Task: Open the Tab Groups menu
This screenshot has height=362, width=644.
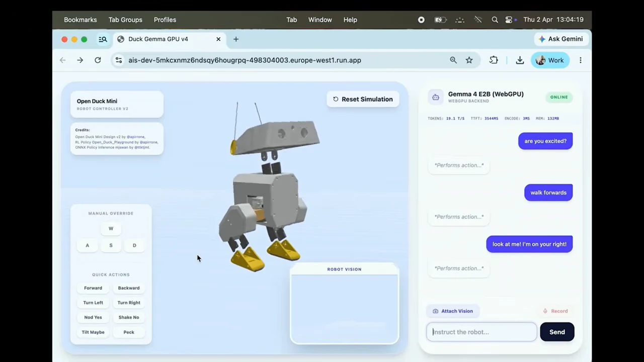Action: point(125,20)
